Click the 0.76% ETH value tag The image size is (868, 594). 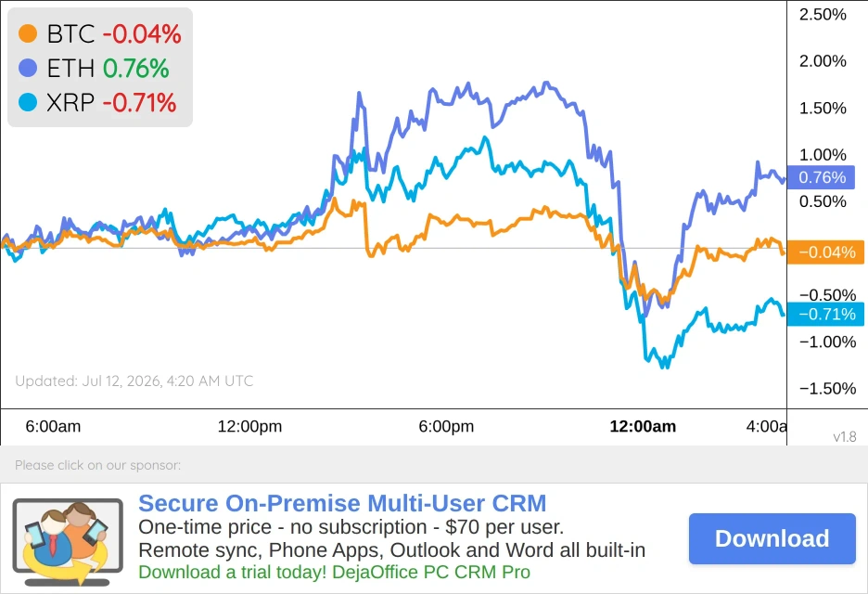coord(822,177)
